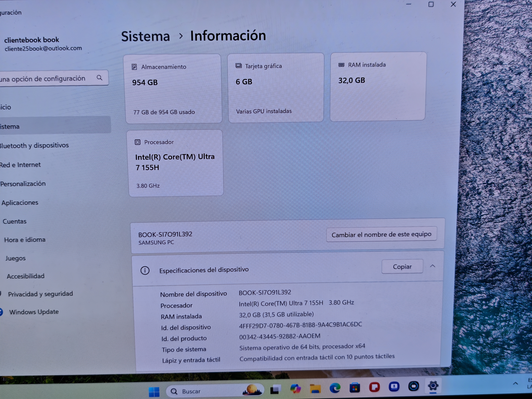The height and width of the screenshot is (399, 532).
Task: Open the Bluetooth y dispositivos section
Action: coord(34,145)
